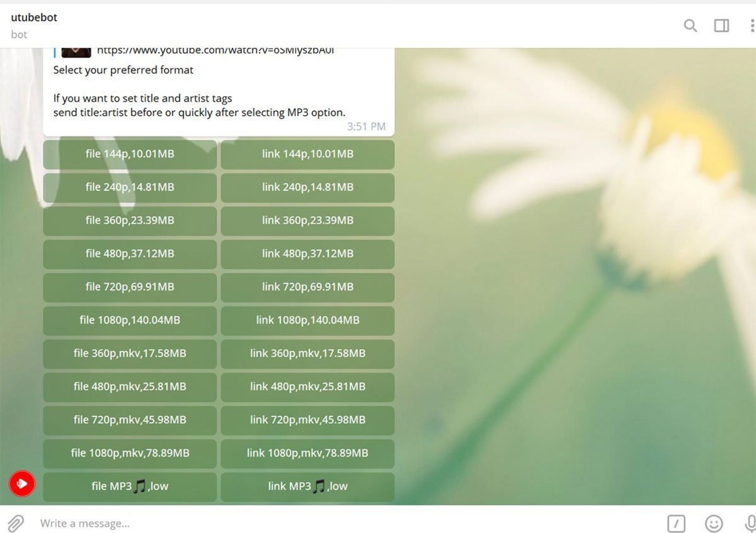Click the paperclip attach file icon
756x533 pixels.
click(16, 523)
